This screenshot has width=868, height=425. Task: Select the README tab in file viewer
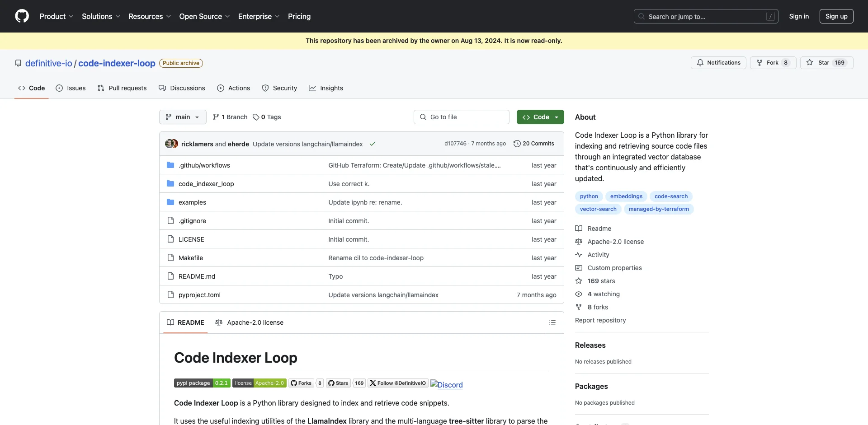[185, 322]
